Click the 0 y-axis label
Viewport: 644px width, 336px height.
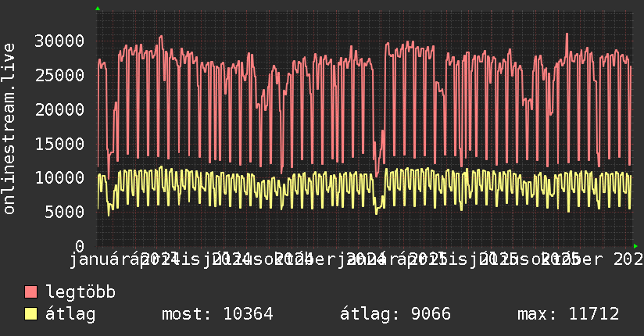click(x=80, y=246)
